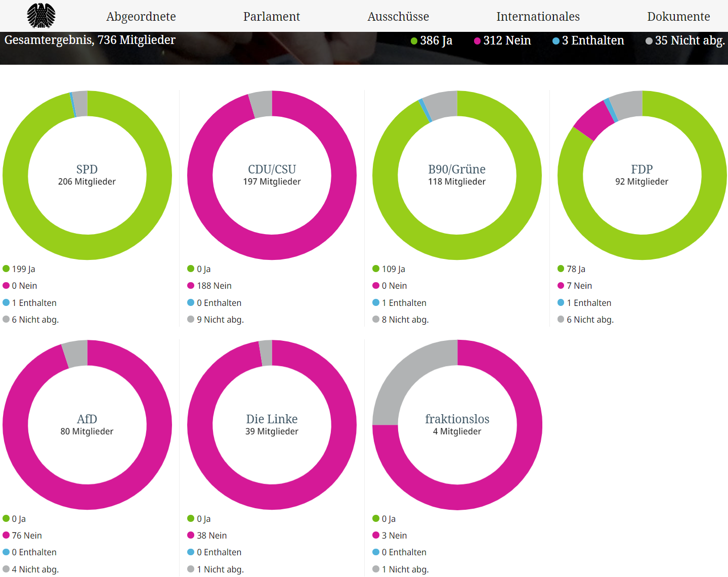Open the Abgeordnete menu

pos(141,17)
